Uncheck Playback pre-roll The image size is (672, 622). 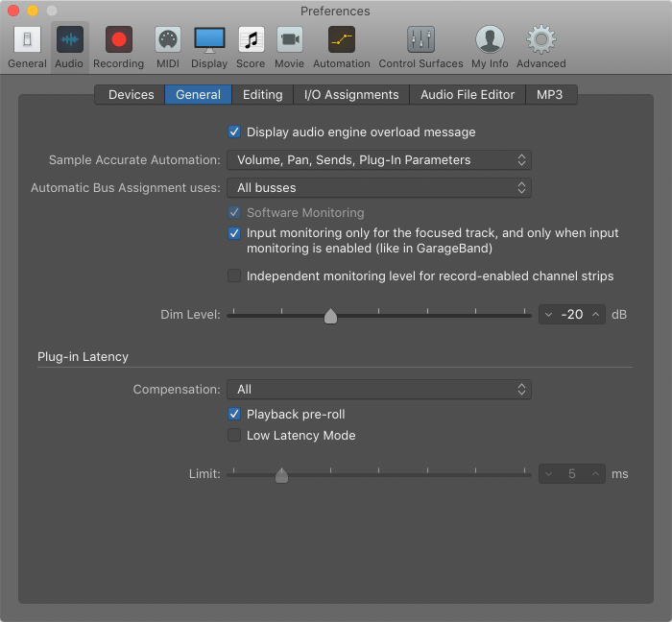[x=234, y=415]
